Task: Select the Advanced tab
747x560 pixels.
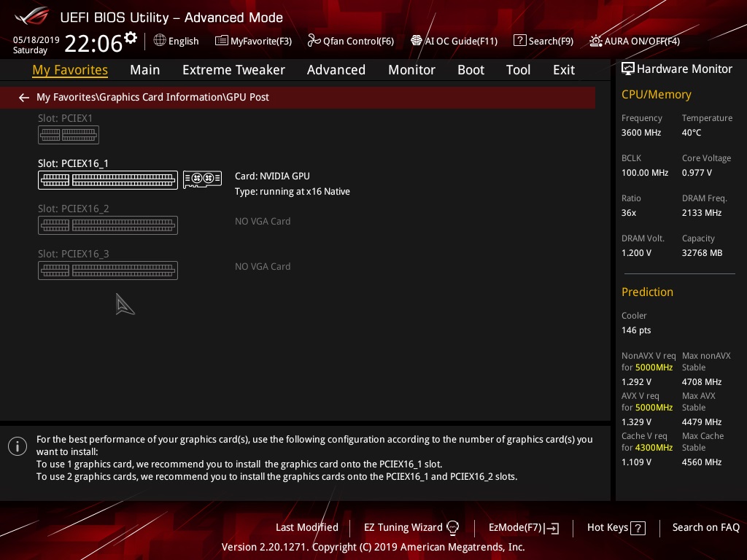Action: pyautogui.click(x=336, y=70)
